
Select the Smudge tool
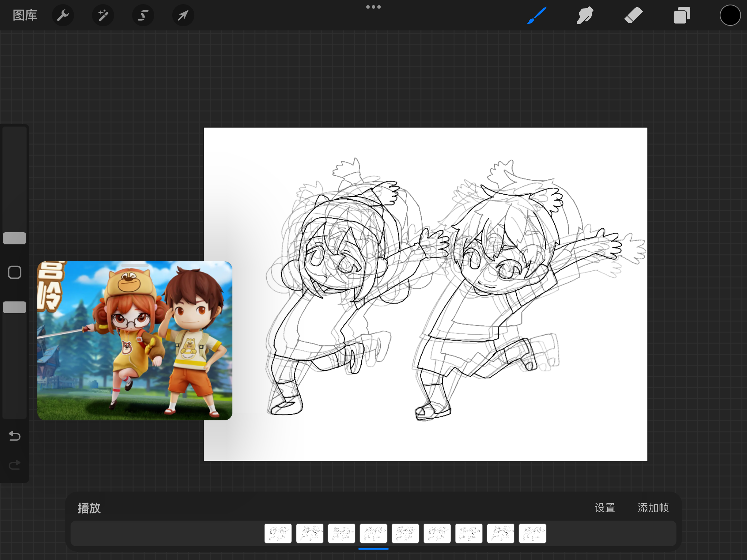(x=585, y=15)
